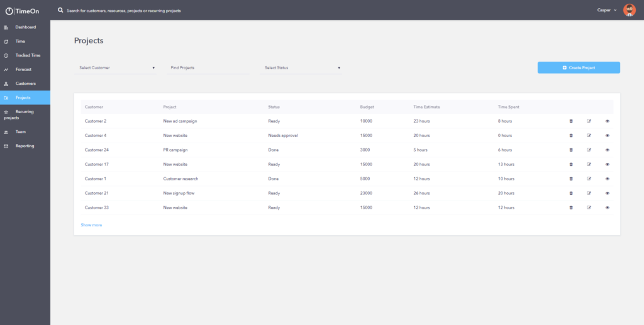Focus the top search bar field
The image size is (644, 325).
[x=124, y=11]
